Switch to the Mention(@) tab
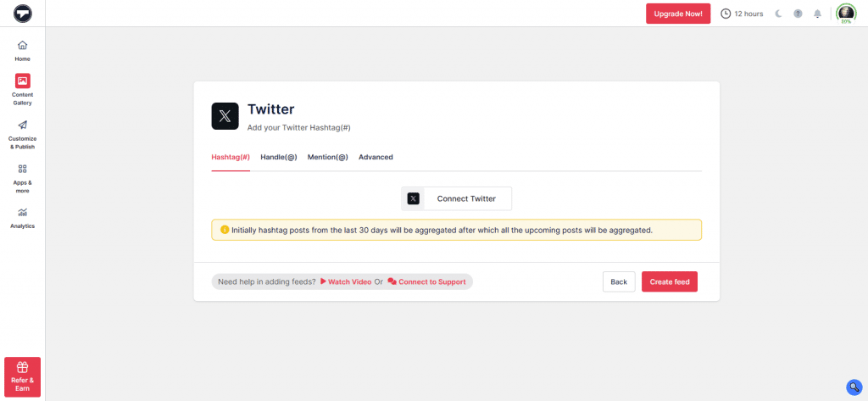This screenshot has width=868, height=401. (x=328, y=158)
